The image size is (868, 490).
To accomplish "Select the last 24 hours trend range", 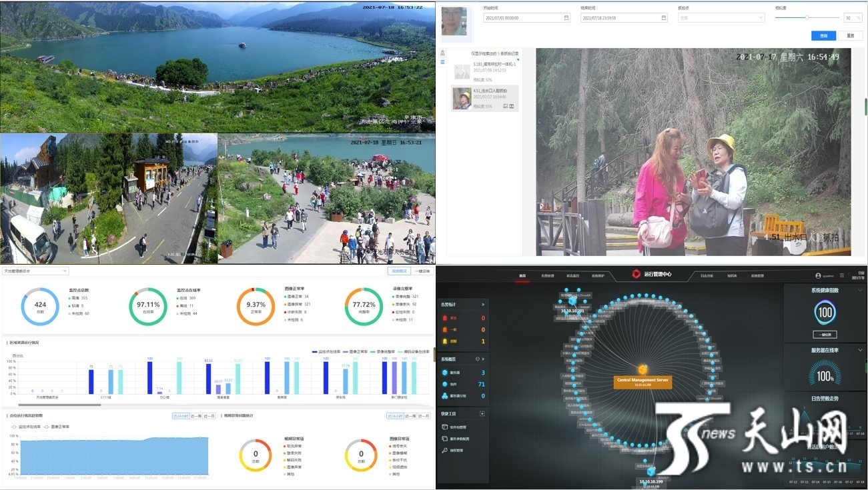I will click(x=179, y=416).
